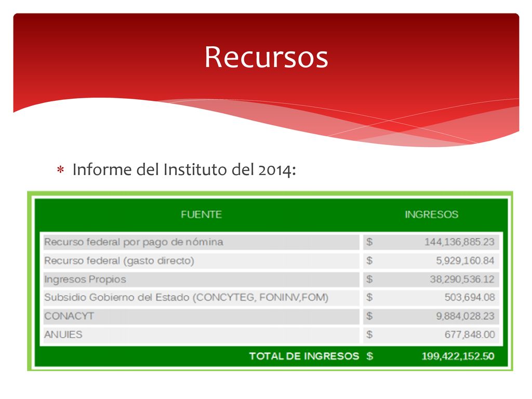532x399 pixels.
Task: Click the dollar sign in the total row
Action: coord(369,356)
